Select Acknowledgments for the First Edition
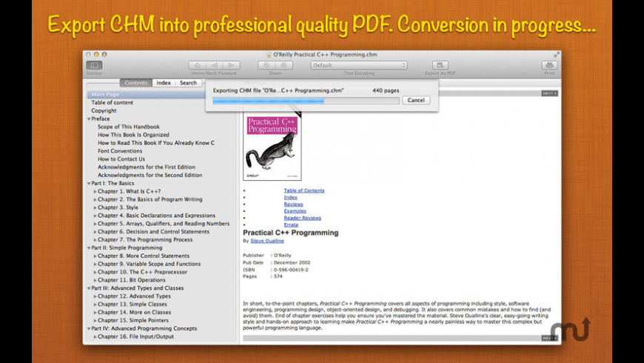Image resolution: width=644 pixels, height=363 pixels. (147, 167)
